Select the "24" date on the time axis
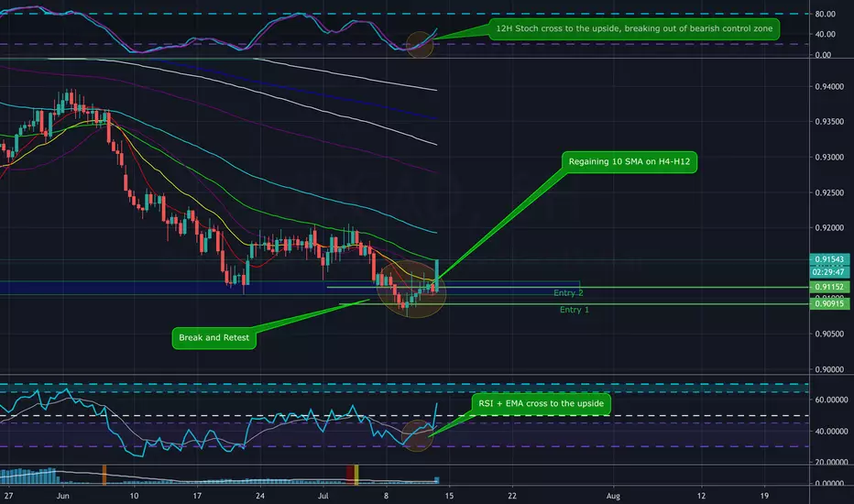The width and height of the screenshot is (854, 504). pyautogui.click(x=260, y=496)
